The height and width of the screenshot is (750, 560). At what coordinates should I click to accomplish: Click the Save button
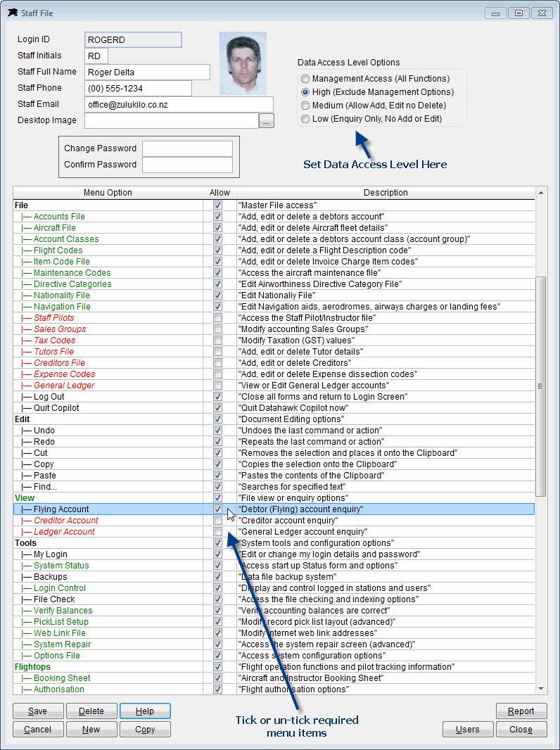pos(38,711)
